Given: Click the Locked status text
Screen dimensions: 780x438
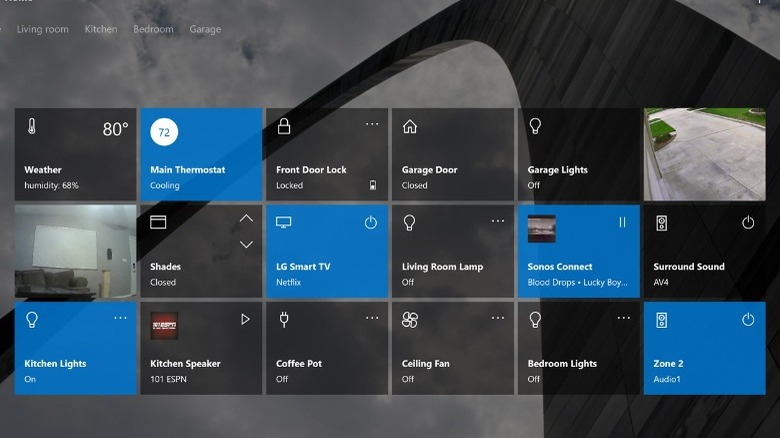Looking at the screenshot, I should [x=290, y=185].
